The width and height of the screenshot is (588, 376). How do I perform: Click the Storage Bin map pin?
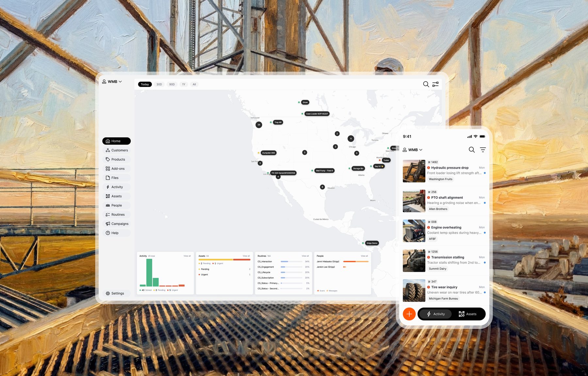(x=358, y=168)
